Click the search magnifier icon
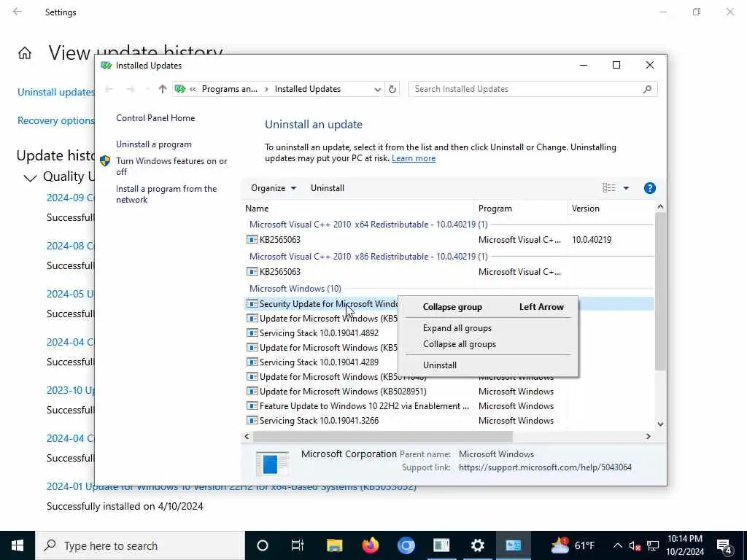Image resolution: width=747 pixels, height=560 pixels. pyautogui.click(x=647, y=89)
